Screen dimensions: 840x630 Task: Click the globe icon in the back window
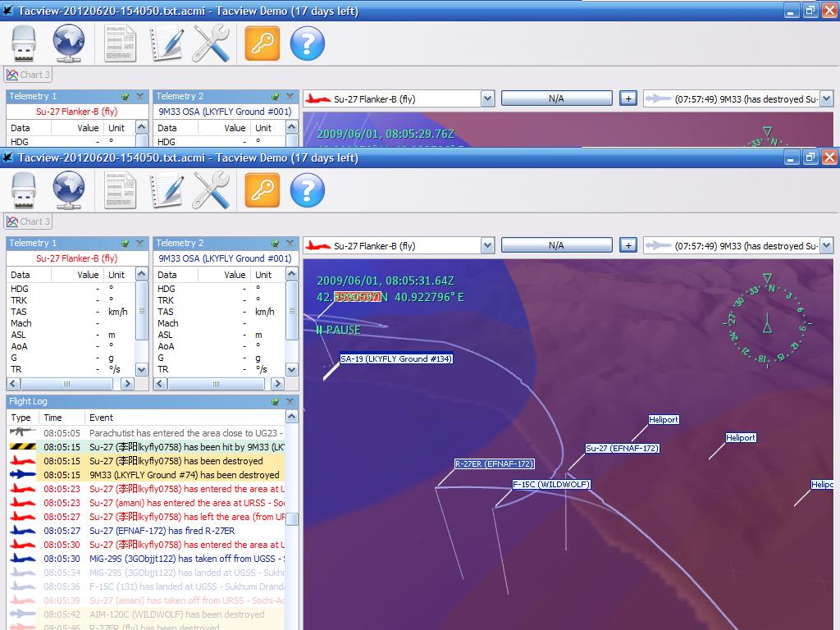(x=69, y=43)
